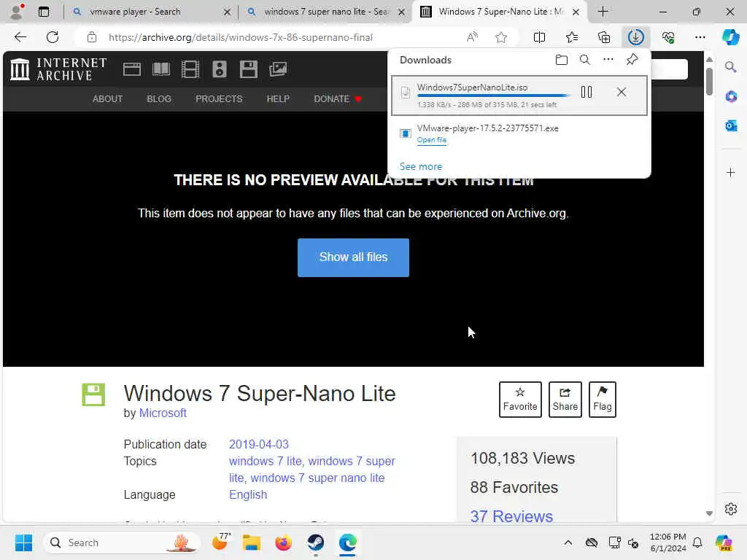Open Edge Favorites toolbar icon

click(572, 37)
